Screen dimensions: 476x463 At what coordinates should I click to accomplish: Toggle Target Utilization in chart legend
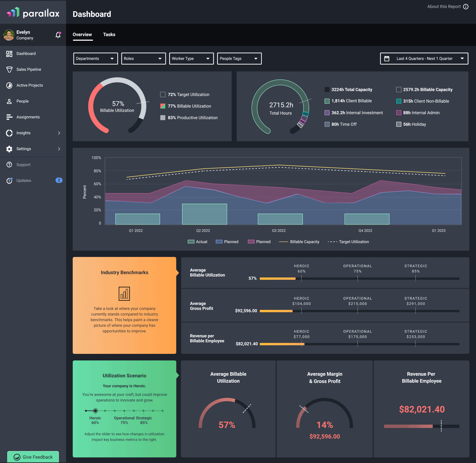coord(348,242)
